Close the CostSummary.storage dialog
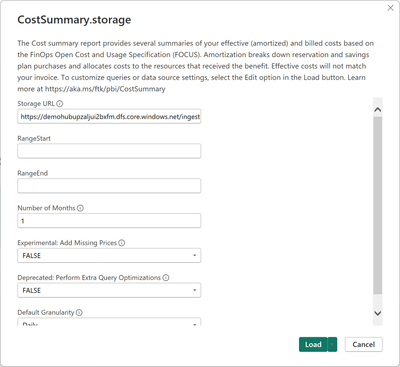The image size is (400, 367). pos(390,8)
